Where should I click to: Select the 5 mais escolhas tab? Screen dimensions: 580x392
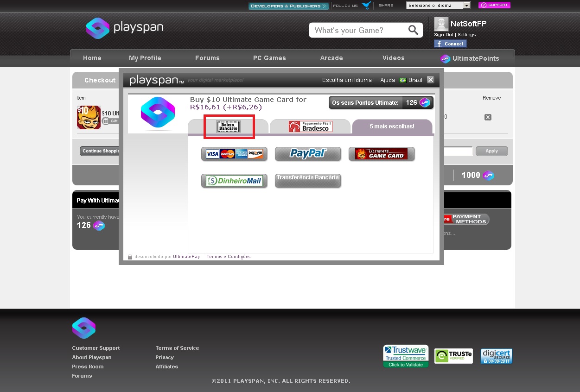point(392,126)
